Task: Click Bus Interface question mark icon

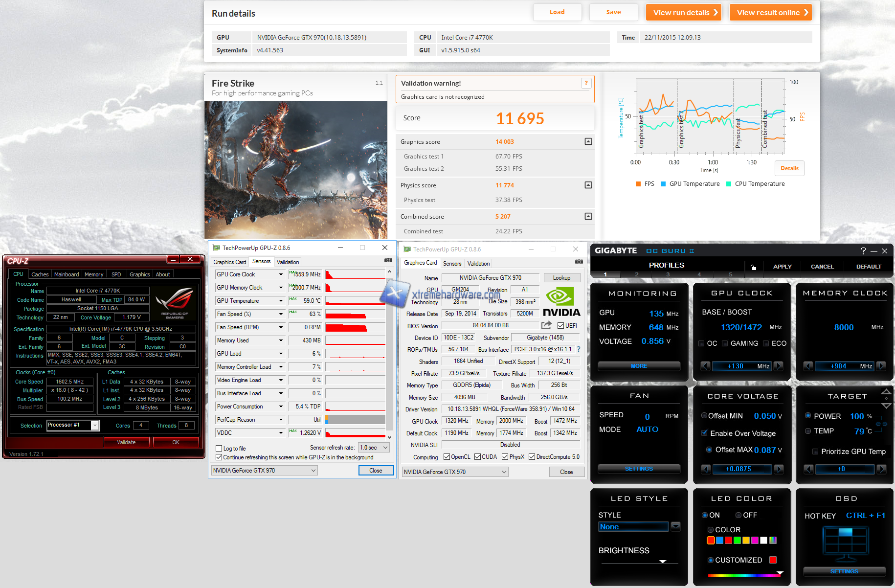Action: (579, 349)
